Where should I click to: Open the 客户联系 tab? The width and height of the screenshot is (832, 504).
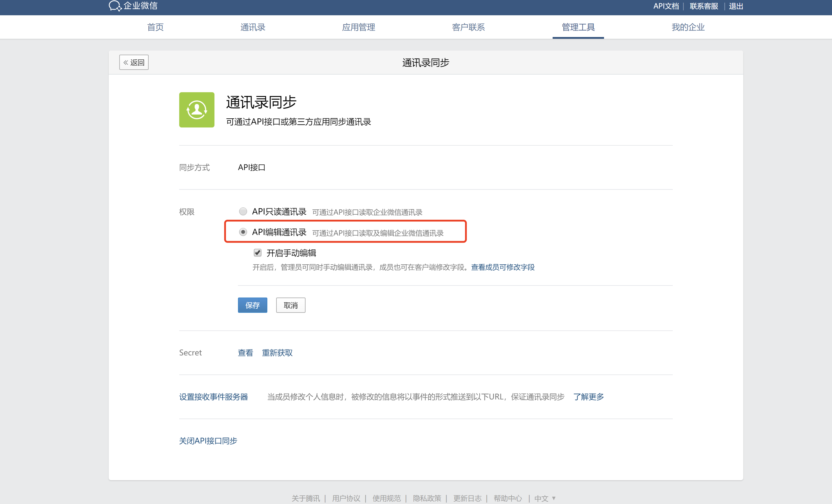(x=468, y=27)
